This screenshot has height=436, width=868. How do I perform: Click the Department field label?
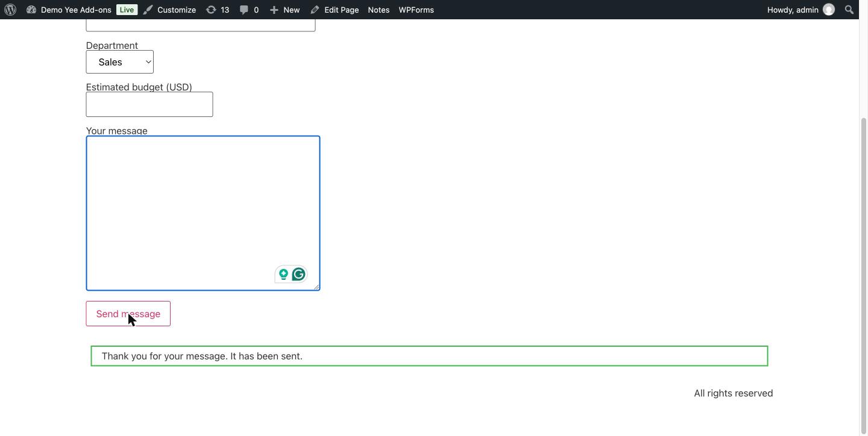(112, 45)
